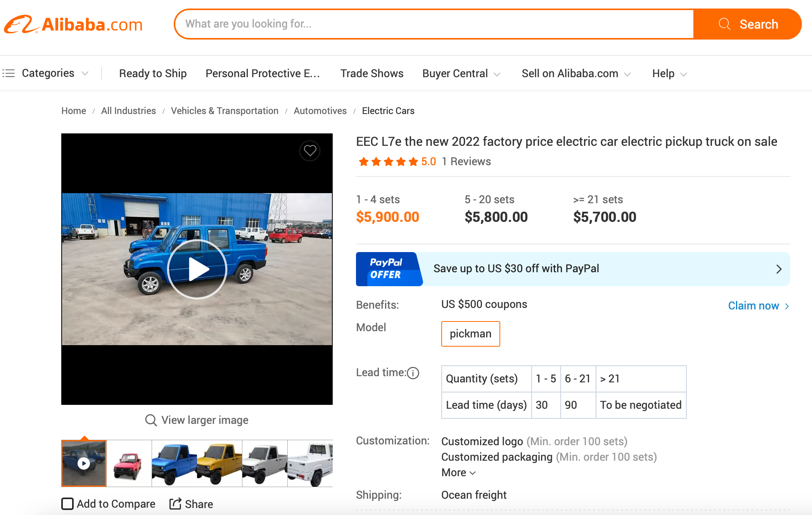Open the Ready to Ship menu item
This screenshot has width=812, height=515.
tap(153, 74)
